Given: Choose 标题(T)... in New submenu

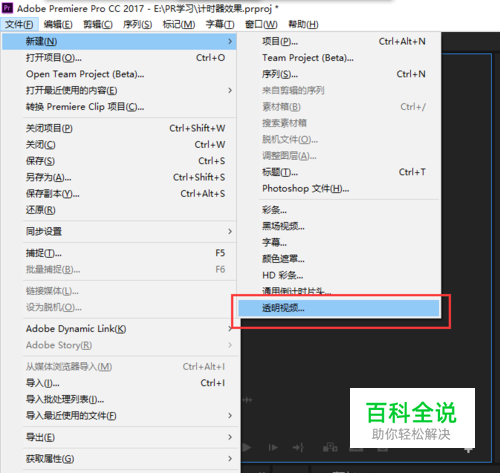Looking at the screenshot, I should (339, 172).
